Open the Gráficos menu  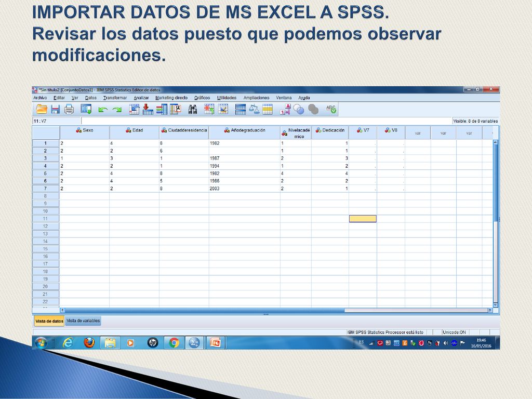pos(202,98)
